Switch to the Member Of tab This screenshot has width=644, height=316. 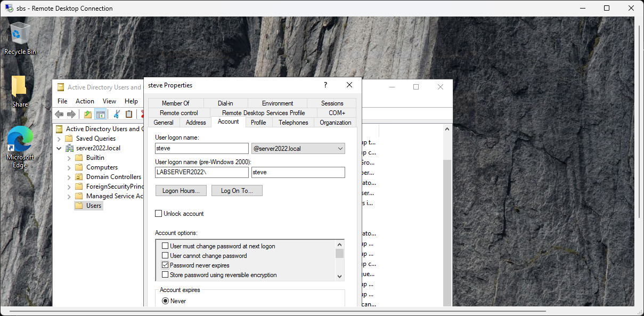[175, 103]
